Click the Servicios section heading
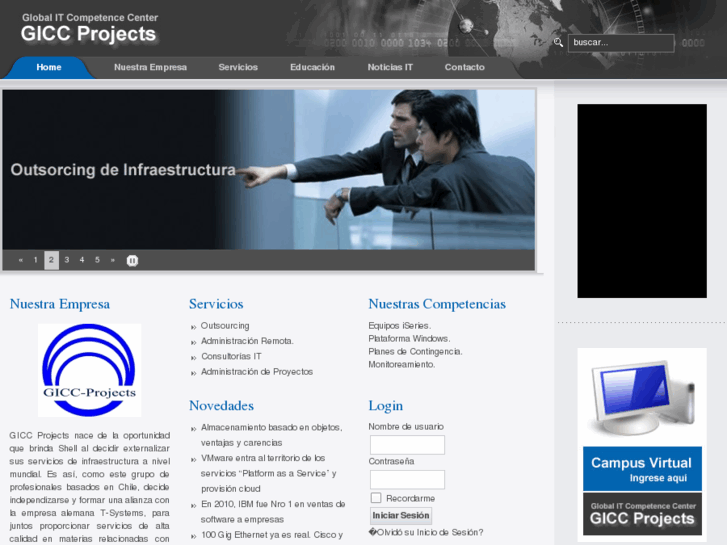The image size is (727, 545). pyautogui.click(x=216, y=304)
